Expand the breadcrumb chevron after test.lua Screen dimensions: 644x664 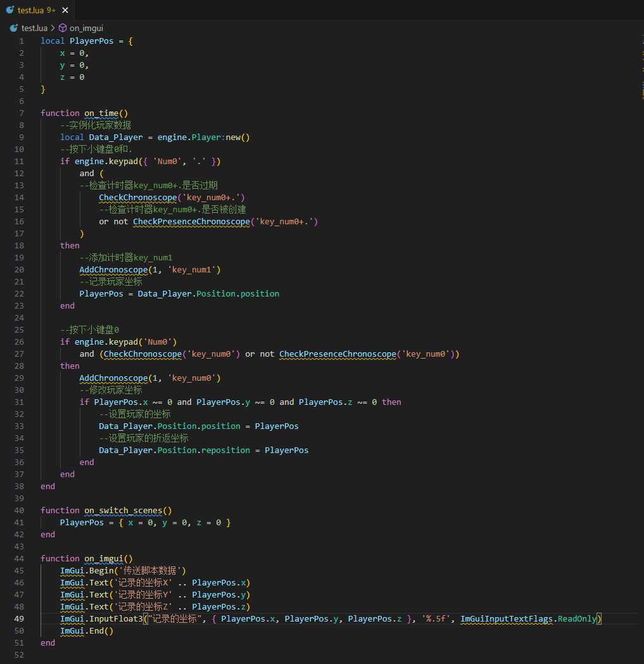point(53,28)
